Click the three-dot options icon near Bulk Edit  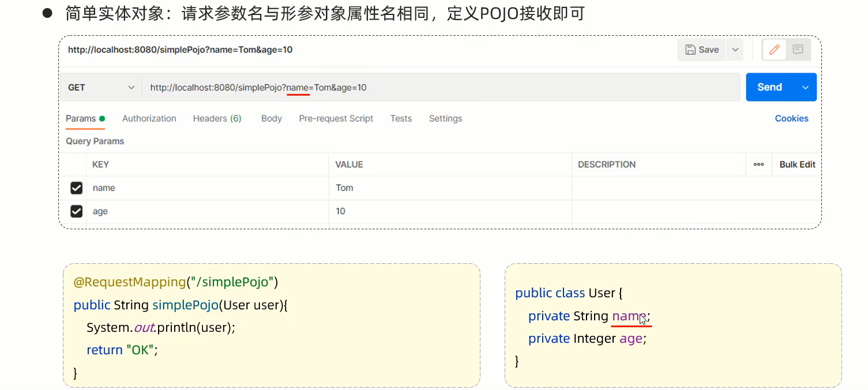coord(758,164)
